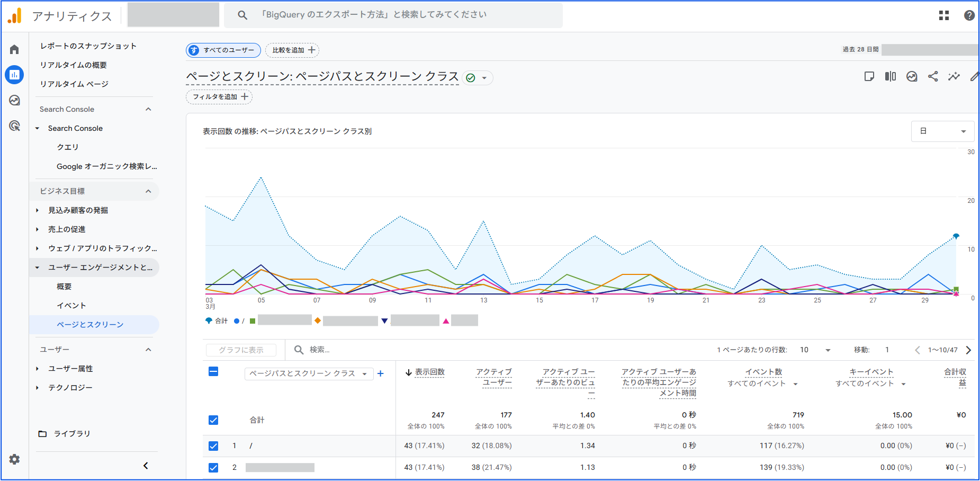This screenshot has width=980, height=481.
Task: Uncheck the row 1 '/' checkbox
Action: (213, 446)
